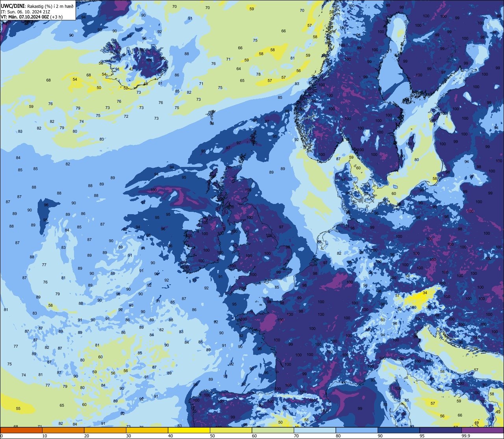Click the light blue 70–80 legend swatch
This screenshot has width=504, height=439.
(x=315, y=430)
